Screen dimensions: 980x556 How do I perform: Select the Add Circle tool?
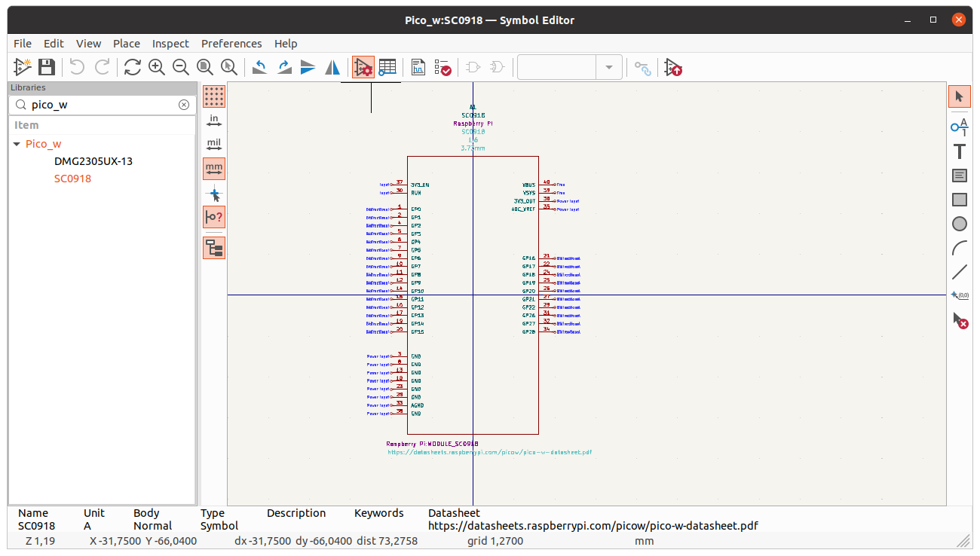coord(960,224)
